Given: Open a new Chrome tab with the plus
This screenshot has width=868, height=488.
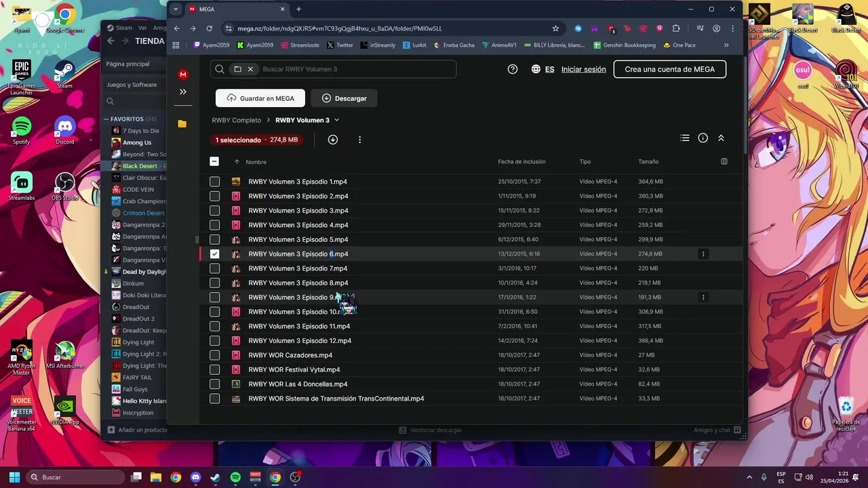Looking at the screenshot, I should pyautogui.click(x=298, y=9).
